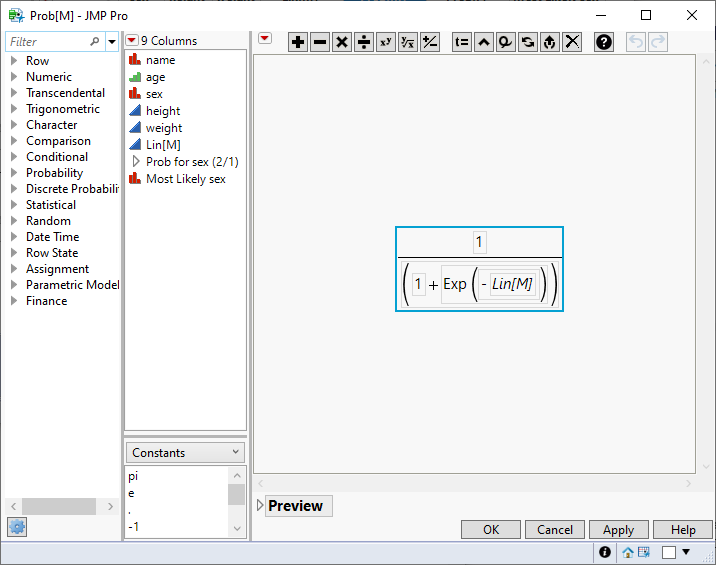Click the Exp function in the formula
The height and width of the screenshot is (565, 716).
pyautogui.click(x=455, y=284)
